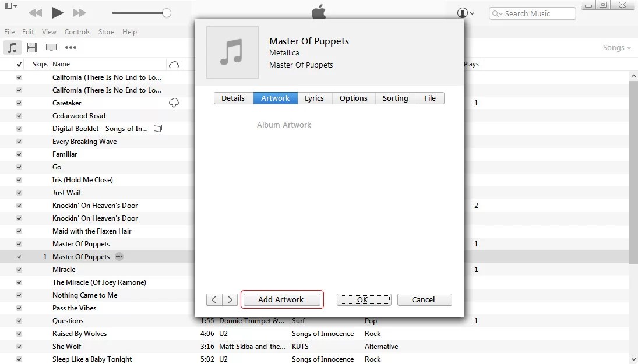The image size is (638, 364).
Task: Uncheck the checkbox next to Familiar
Action: (19, 154)
